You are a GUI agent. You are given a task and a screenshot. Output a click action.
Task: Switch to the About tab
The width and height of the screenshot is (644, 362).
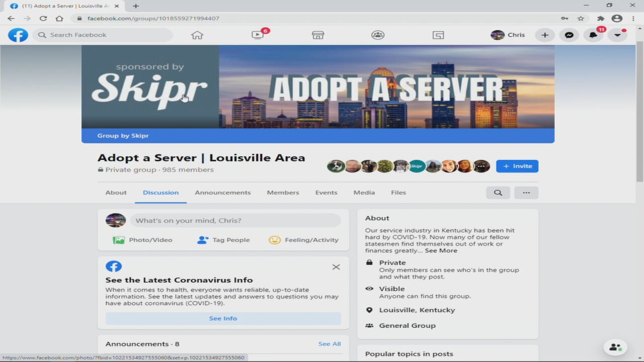pyautogui.click(x=116, y=193)
